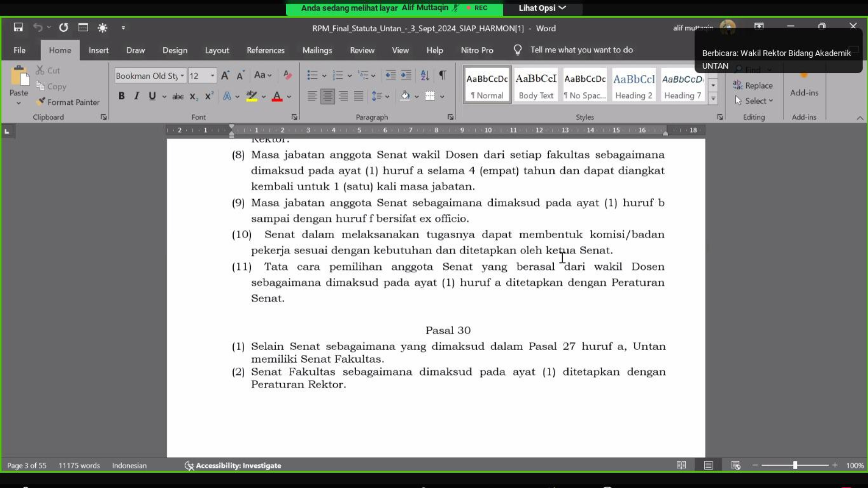
Task: Click Replace in the Editing group
Action: 753,85
